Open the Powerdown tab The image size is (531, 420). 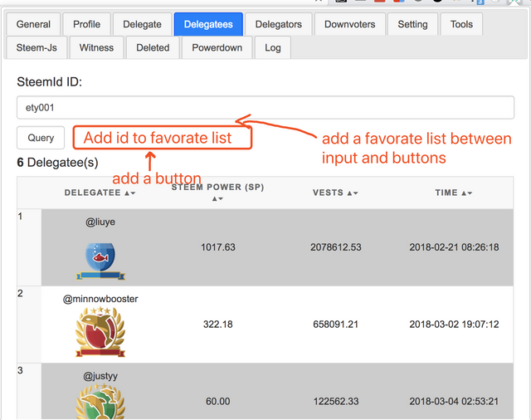pos(217,48)
